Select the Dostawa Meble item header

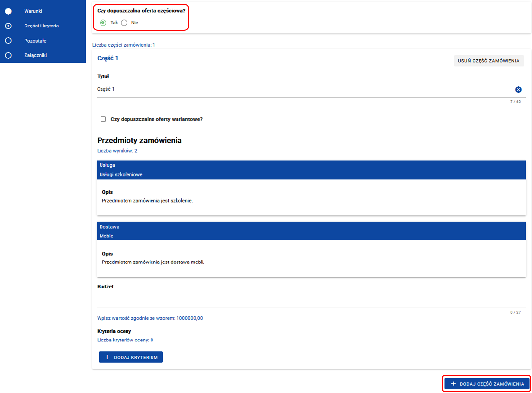tap(311, 231)
